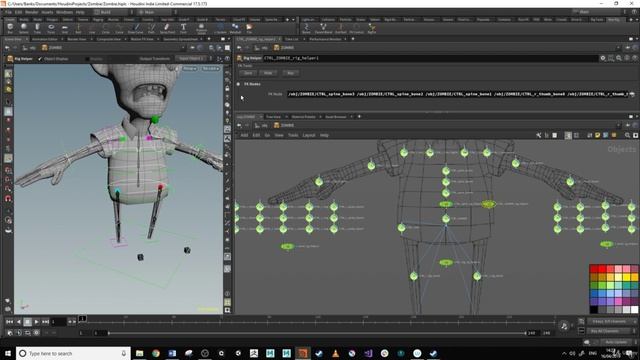This screenshot has height=360, width=640.
Task: Open the left shelf set options arrow
Action: point(293,19)
